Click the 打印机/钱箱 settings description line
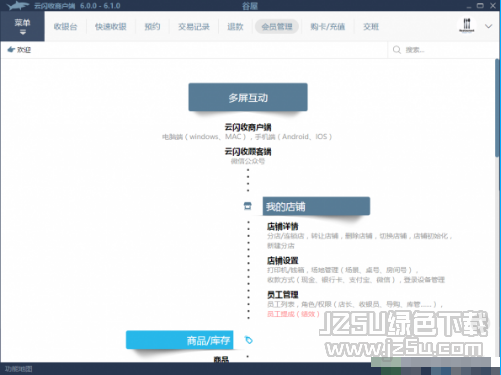 343,270
